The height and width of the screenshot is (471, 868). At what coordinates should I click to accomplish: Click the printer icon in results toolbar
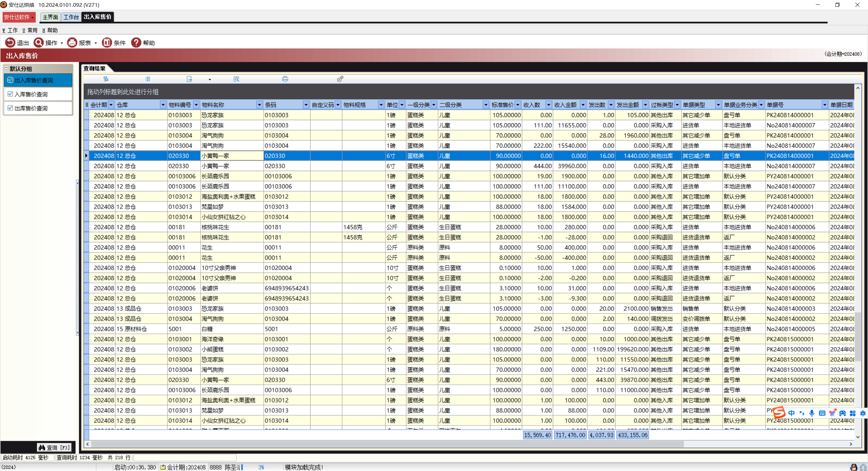[285, 79]
